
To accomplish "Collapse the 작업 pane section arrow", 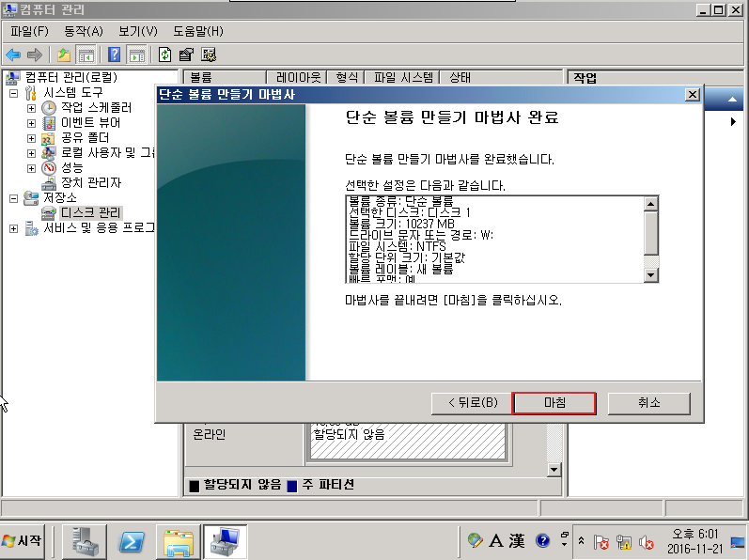I will tap(732, 100).
